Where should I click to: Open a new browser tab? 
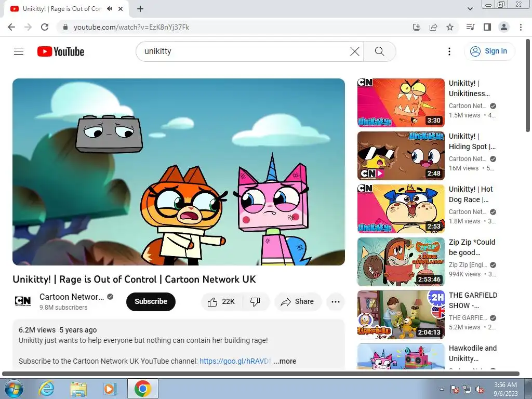coord(140,9)
